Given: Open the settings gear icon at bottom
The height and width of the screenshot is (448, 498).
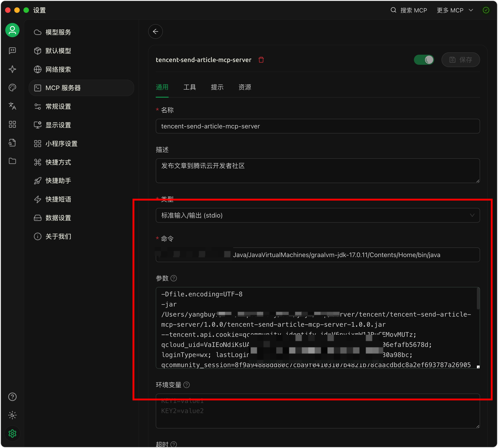Looking at the screenshot, I should point(12,434).
